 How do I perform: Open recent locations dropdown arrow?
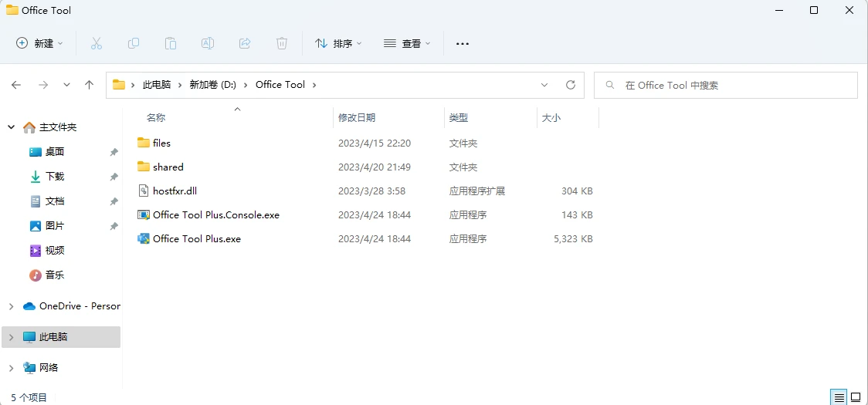click(67, 85)
